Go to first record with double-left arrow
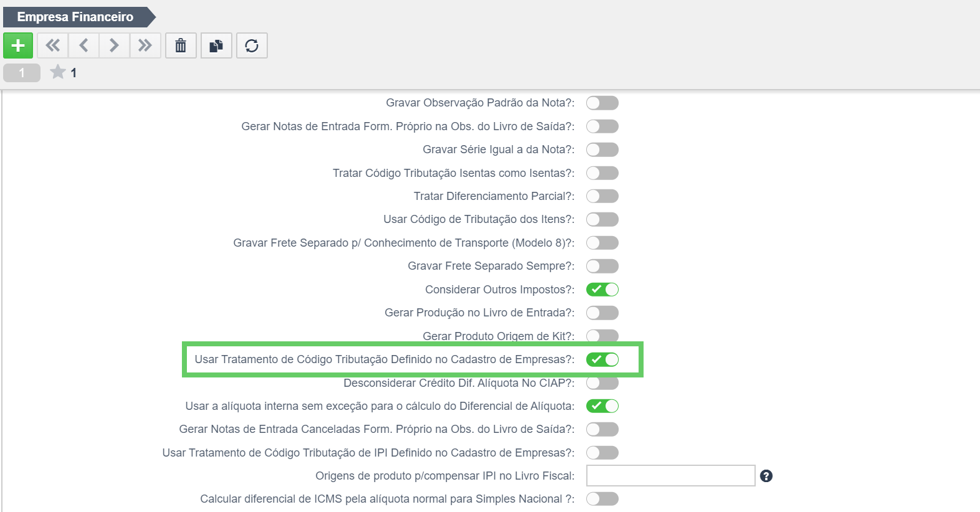980x512 pixels. 53,45
